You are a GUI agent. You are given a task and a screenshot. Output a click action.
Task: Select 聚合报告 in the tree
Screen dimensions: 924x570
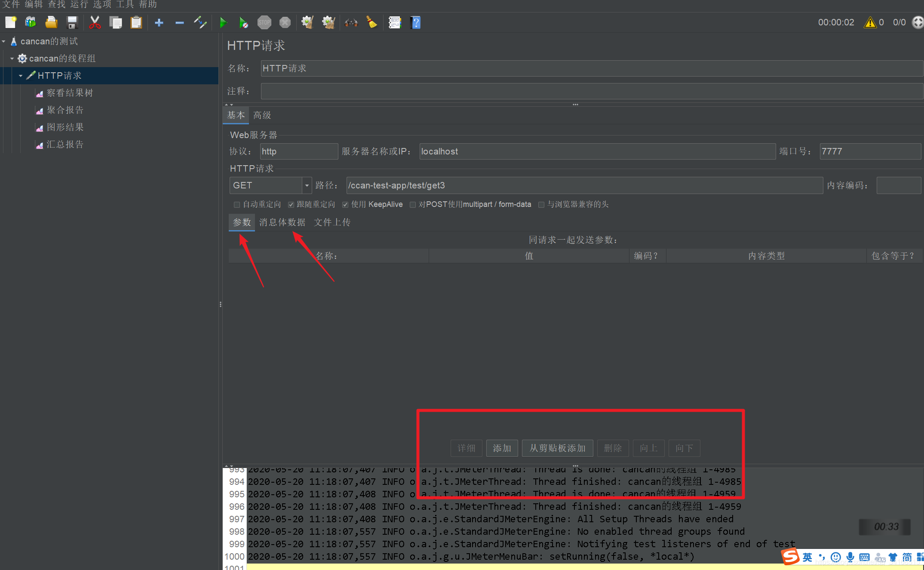[64, 110]
